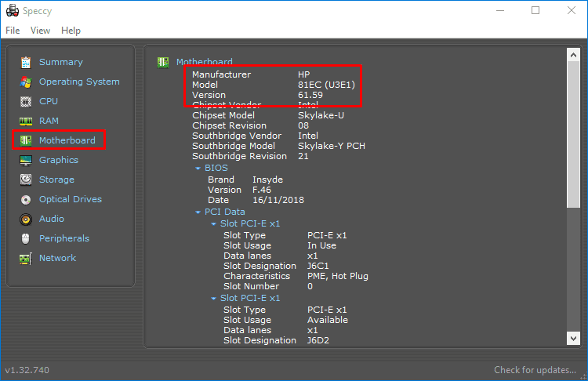Click the vertical scrollbar thumb
Screen dimensions: 588x381
tap(573, 134)
